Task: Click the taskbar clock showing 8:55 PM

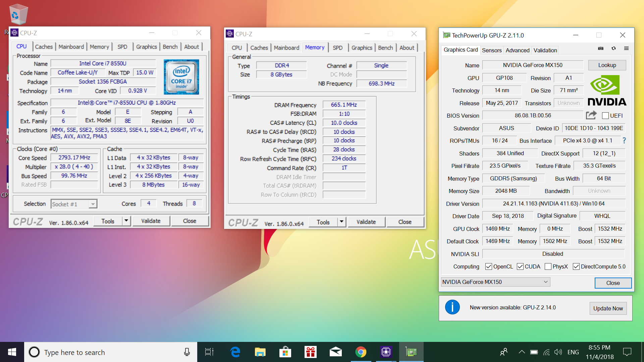Action: (x=600, y=352)
